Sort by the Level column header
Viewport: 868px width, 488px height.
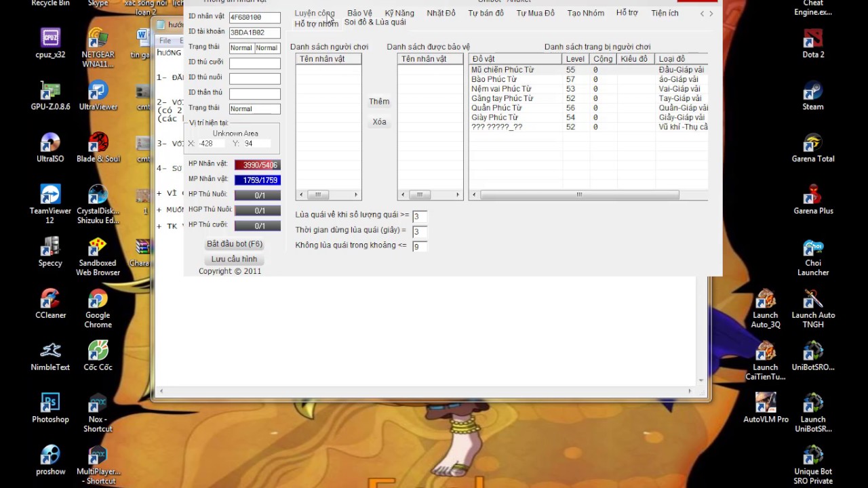(x=576, y=59)
